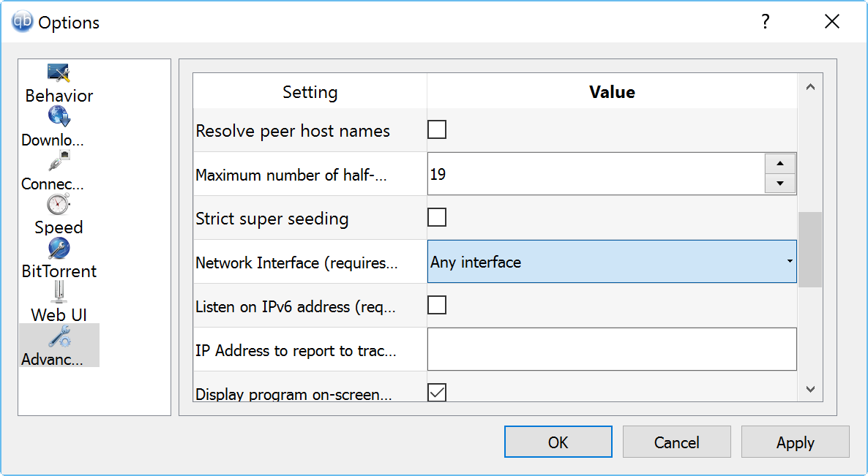Image resolution: width=868 pixels, height=476 pixels.
Task: Increase maximum half-open connections value
Action: tap(780, 164)
